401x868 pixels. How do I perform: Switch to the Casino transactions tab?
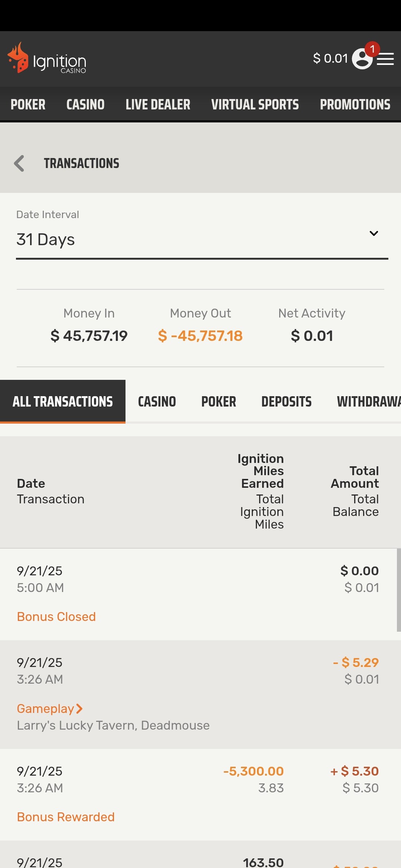coord(157,402)
